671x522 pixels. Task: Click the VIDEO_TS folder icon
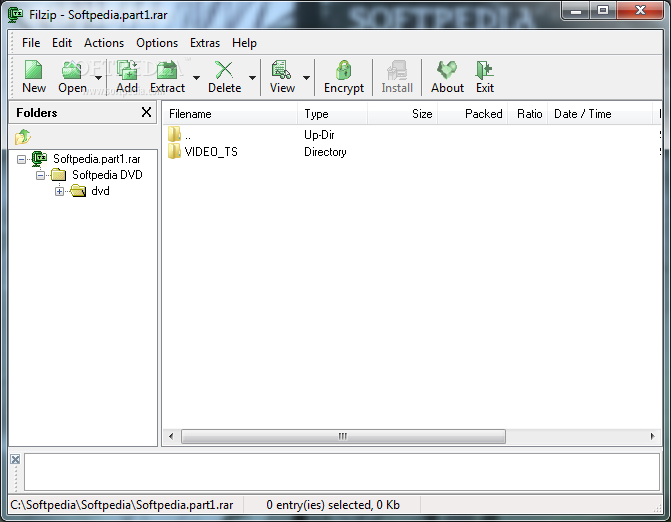pyautogui.click(x=174, y=151)
